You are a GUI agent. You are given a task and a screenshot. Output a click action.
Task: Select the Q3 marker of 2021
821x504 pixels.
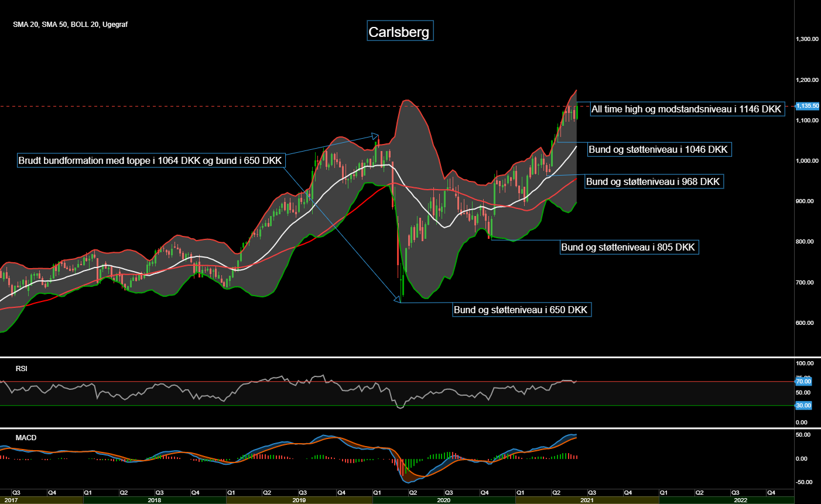click(x=592, y=493)
